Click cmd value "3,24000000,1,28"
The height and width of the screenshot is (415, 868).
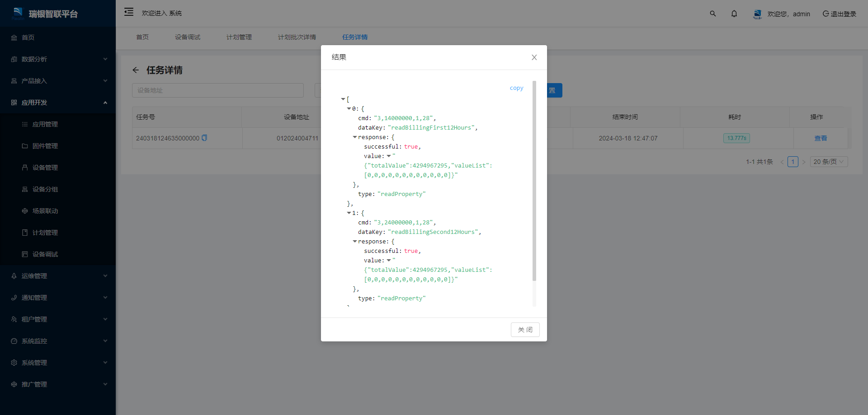click(x=403, y=222)
